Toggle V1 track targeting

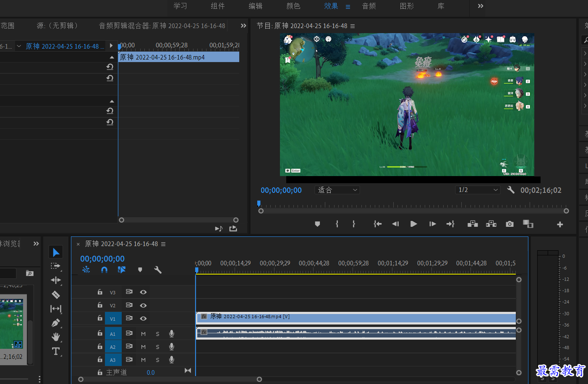pos(113,319)
